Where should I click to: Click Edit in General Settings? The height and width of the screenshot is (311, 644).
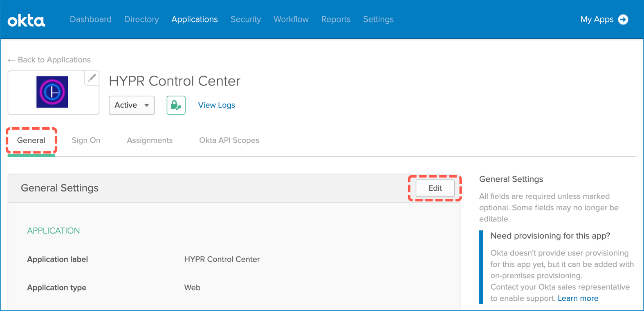click(x=435, y=188)
